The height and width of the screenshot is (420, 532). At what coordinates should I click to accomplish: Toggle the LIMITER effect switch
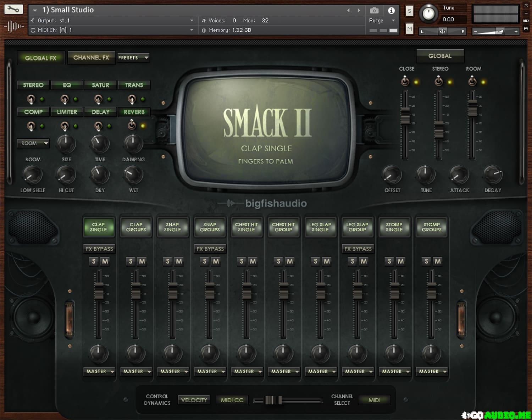pyautogui.click(x=65, y=126)
